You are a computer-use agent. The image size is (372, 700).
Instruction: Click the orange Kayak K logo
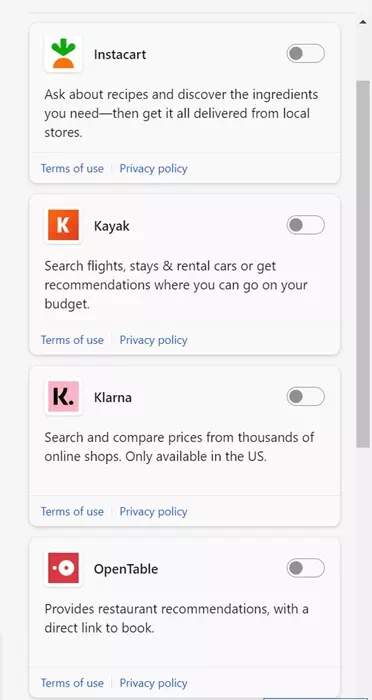pyautogui.click(x=63, y=225)
